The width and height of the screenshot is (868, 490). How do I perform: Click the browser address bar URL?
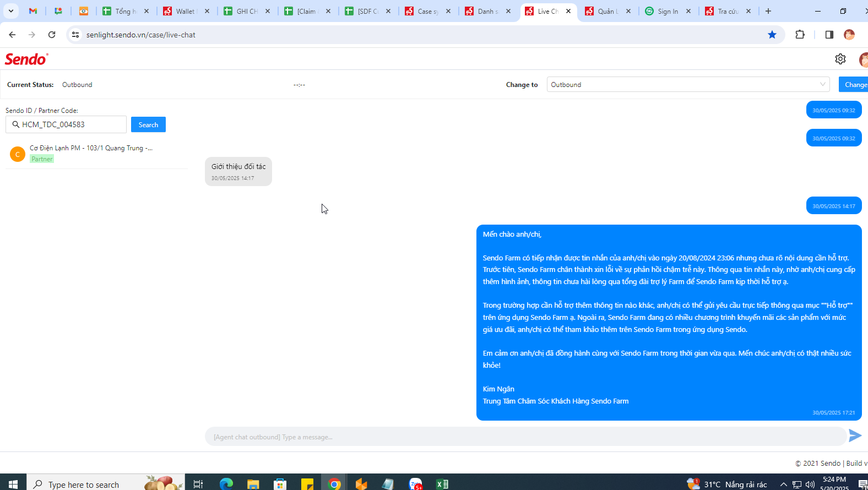coord(141,35)
